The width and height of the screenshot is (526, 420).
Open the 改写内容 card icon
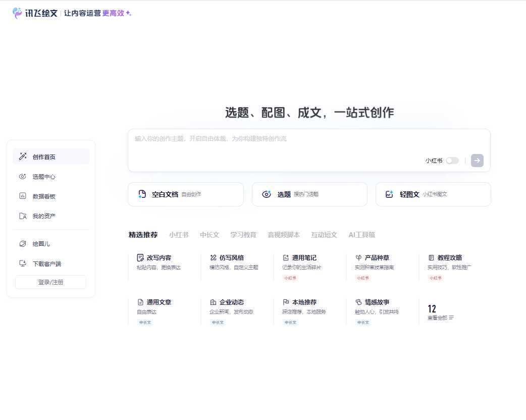point(140,257)
